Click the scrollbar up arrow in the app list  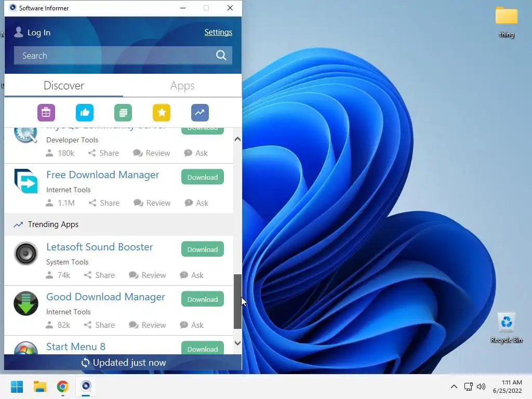point(237,139)
